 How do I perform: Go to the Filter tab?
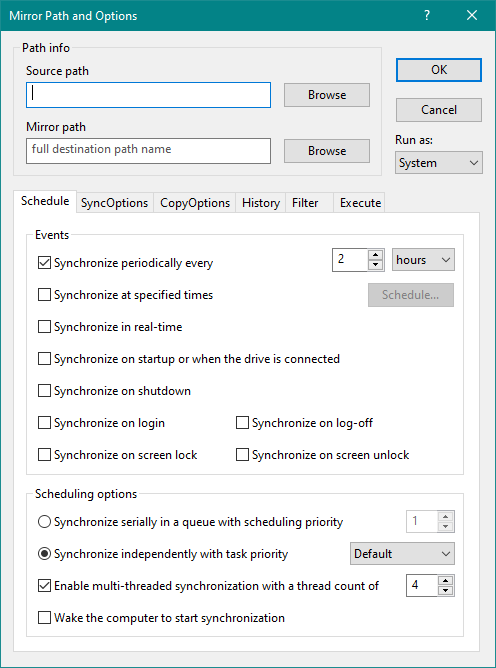pyautogui.click(x=305, y=203)
